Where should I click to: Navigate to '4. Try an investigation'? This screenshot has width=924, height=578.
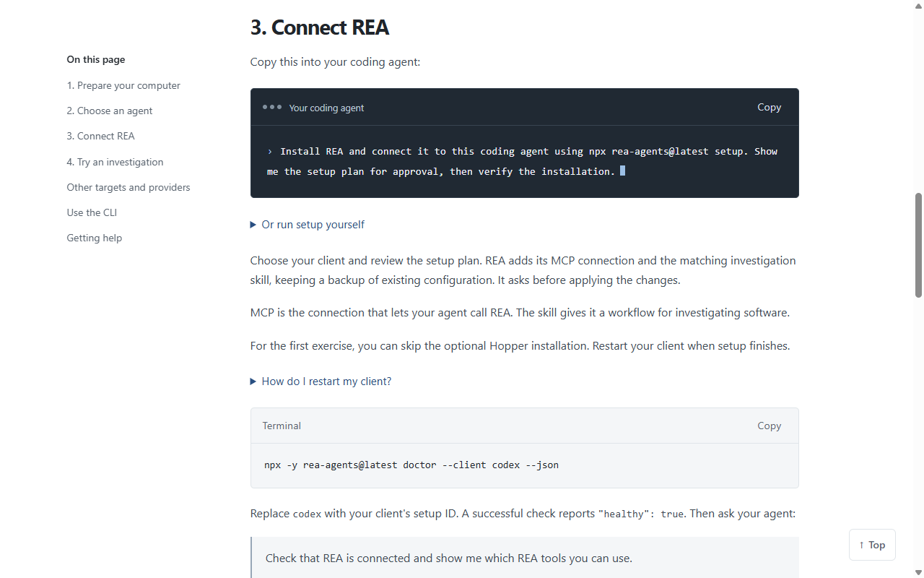point(115,162)
